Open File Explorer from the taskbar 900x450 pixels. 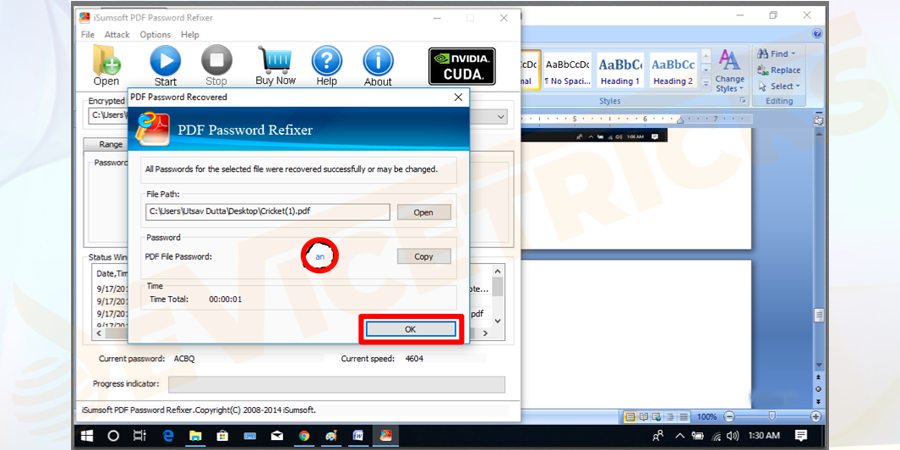195,436
